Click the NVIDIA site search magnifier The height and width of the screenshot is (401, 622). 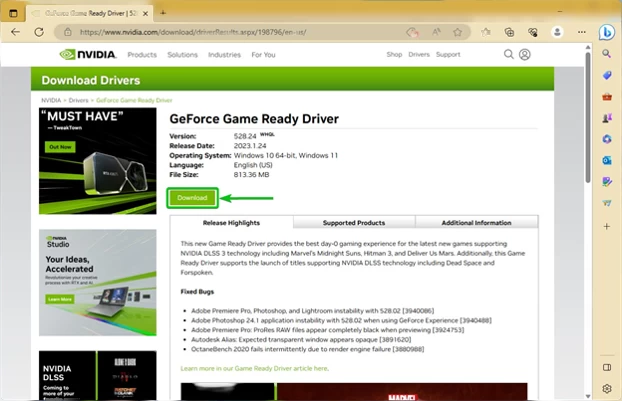pyautogui.click(x=509, y=54)
